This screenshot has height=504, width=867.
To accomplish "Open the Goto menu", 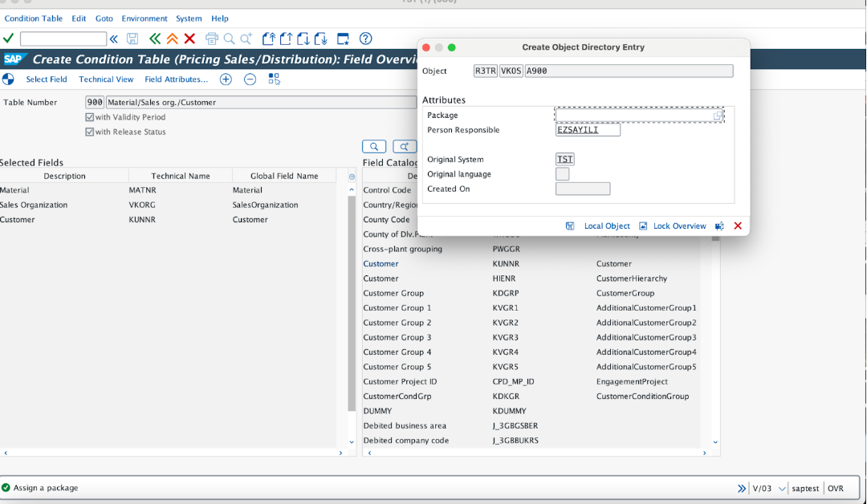I will [x=104, y=18].
